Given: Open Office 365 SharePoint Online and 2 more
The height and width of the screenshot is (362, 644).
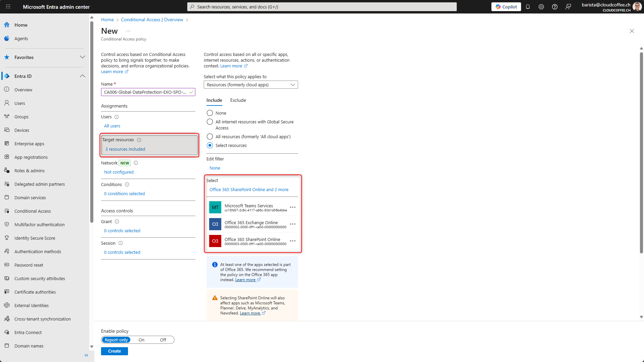Looking at the screenshot, I should 249,189.
